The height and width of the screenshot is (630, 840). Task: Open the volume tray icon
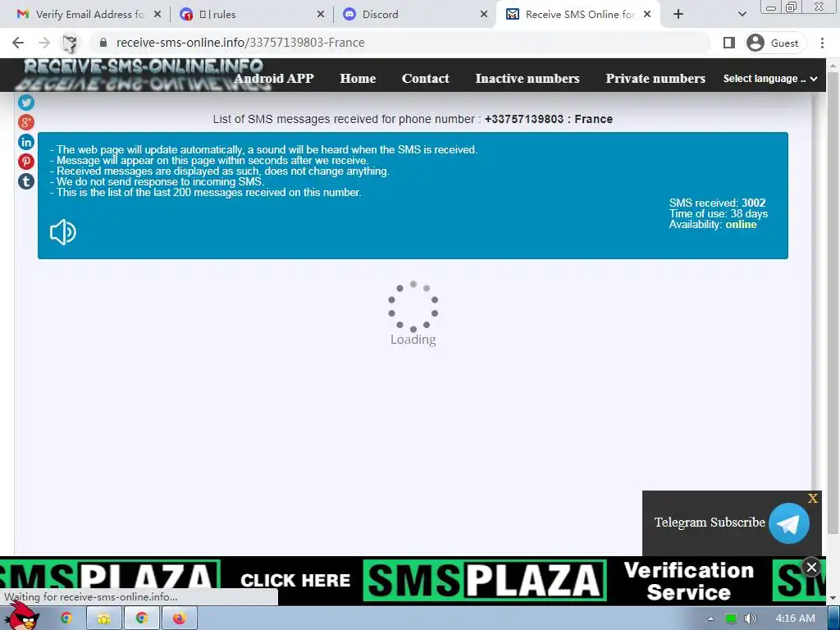751,619
